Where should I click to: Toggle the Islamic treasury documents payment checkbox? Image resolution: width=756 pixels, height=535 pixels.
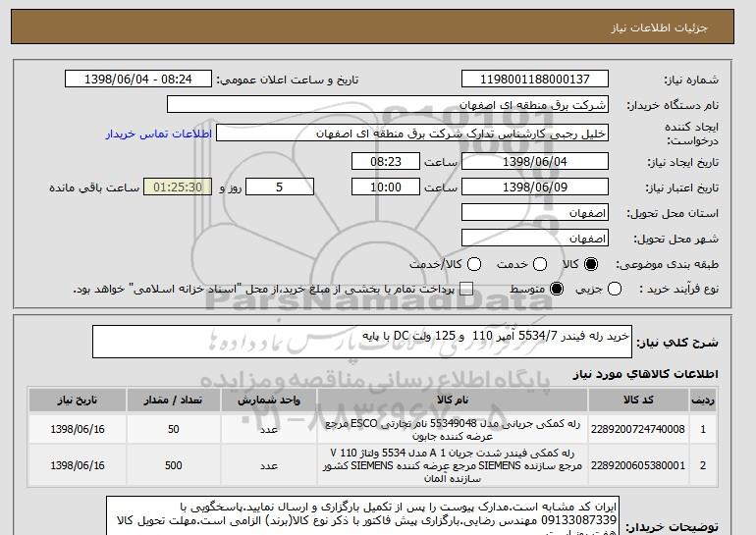coord(466,289)
